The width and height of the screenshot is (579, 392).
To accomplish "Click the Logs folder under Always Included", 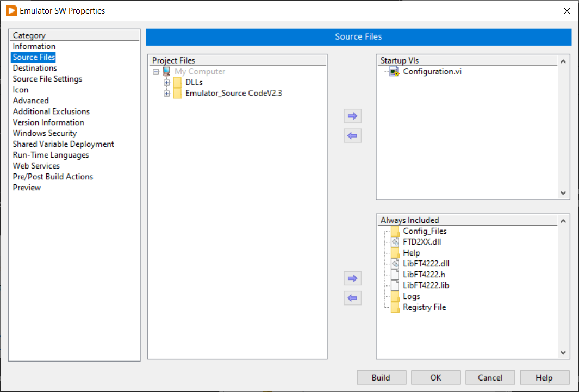I will (412, 296).
